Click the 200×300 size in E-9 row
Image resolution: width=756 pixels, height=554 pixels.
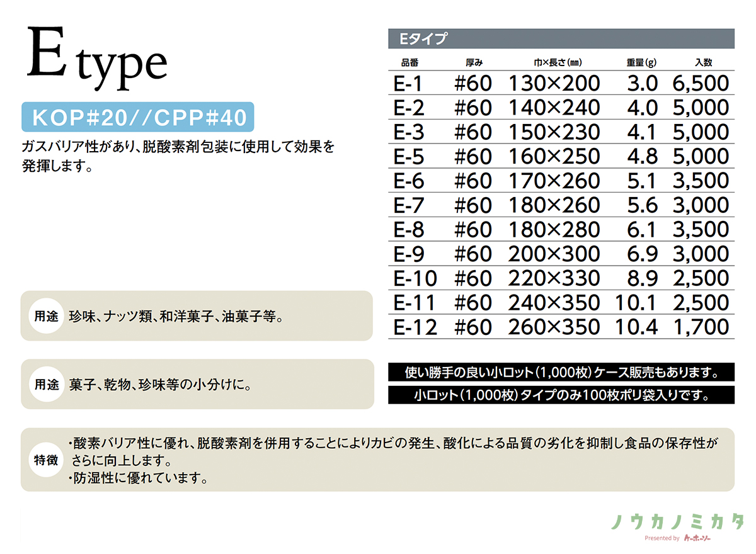[x=554, y=254]
